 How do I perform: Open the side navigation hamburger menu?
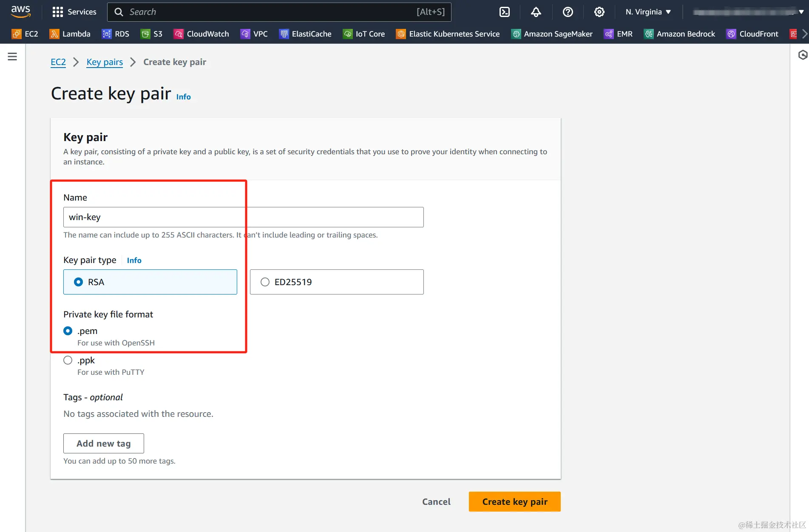click(12, 57)
